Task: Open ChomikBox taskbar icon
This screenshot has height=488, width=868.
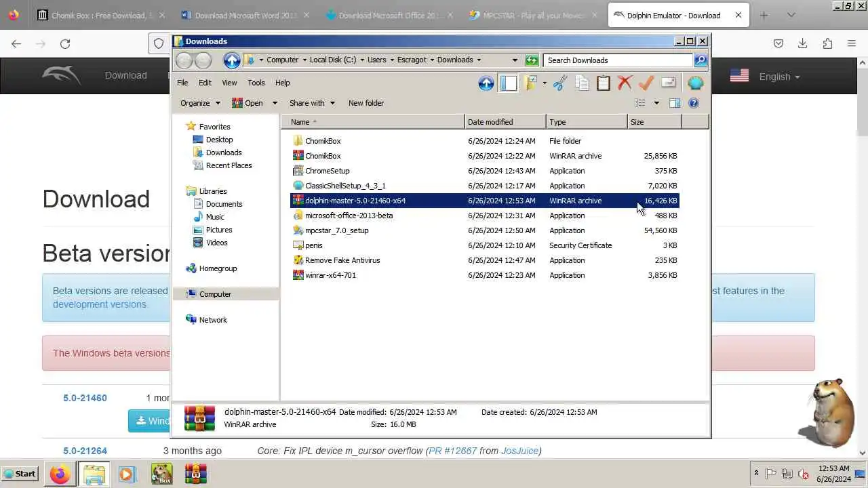Action: tap(161, 474)
